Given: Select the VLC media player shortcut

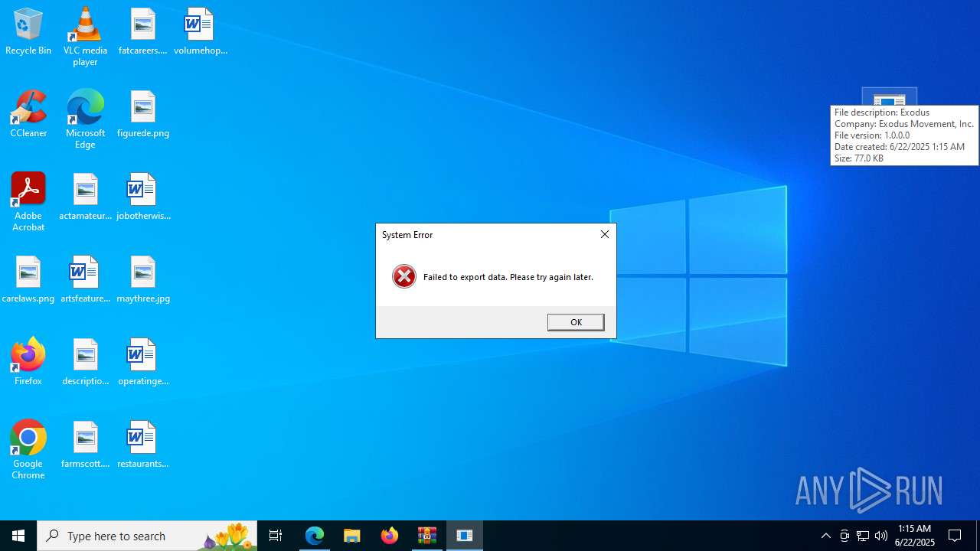Looking at the screenshot, I should [x=85, y=37].
